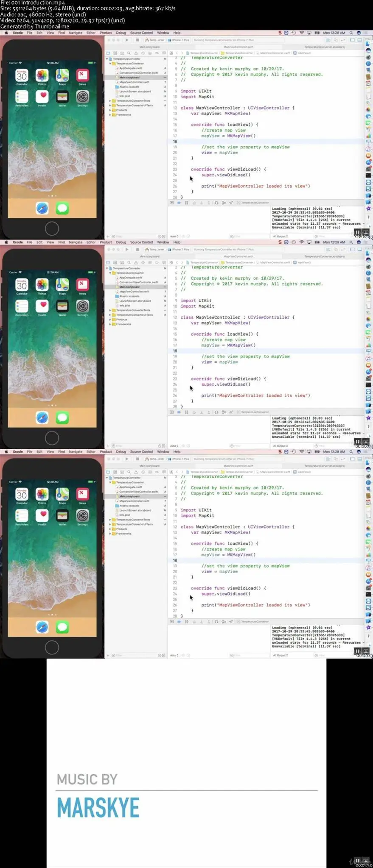Open Maps app in the 12:28 AM simulator frame
Image resolution: width=373 pixels, height=868 pixels.
tap(62, 75)
